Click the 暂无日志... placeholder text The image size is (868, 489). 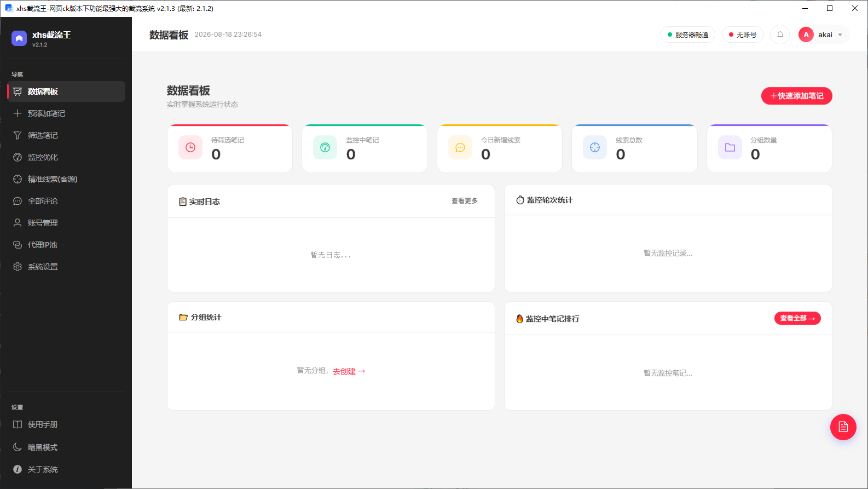pyautogui.click(x=331, y=255)
